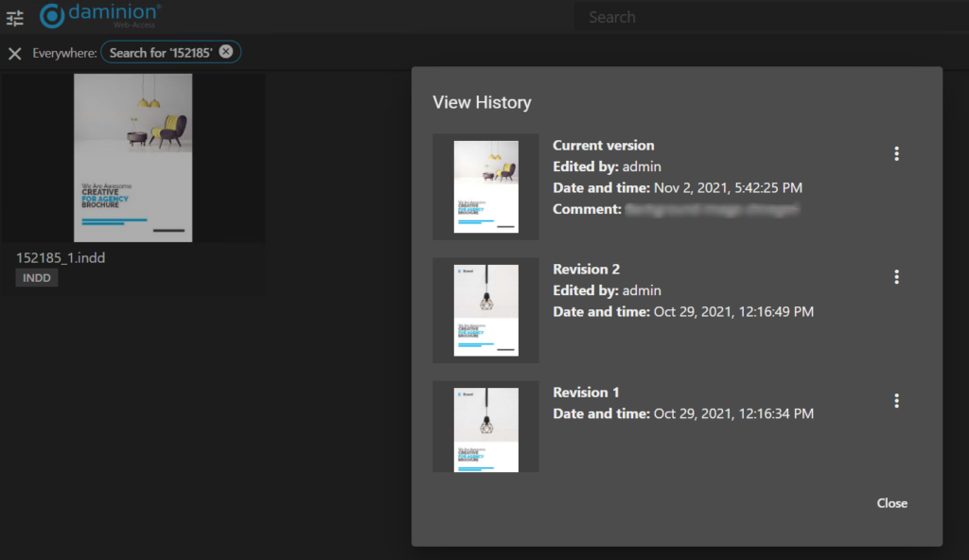This screenshot has height=560, width=969.
Task: Click the 152185_1.indd file name
Action: click(61, 257)
